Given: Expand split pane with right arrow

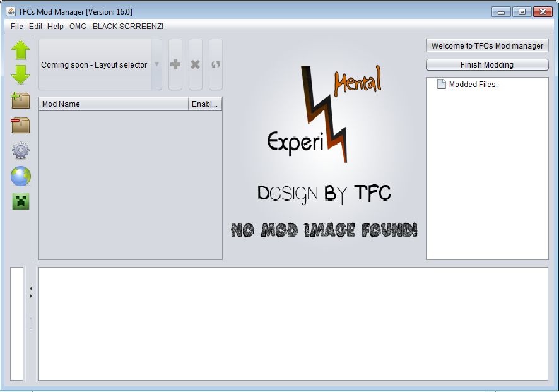Looking at the screenshot, I should click(x=31, y=295).
